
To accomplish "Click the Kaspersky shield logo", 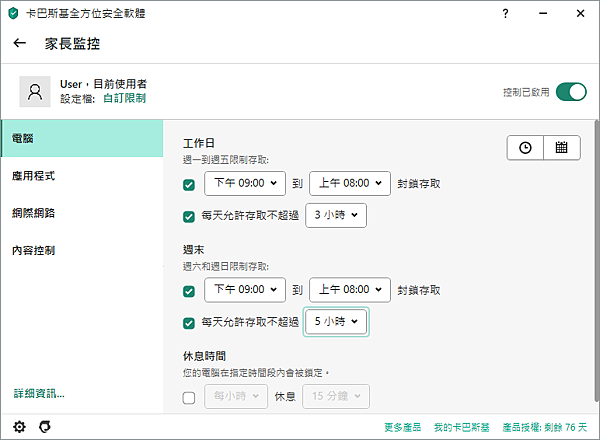I will (x=12, y=14).
